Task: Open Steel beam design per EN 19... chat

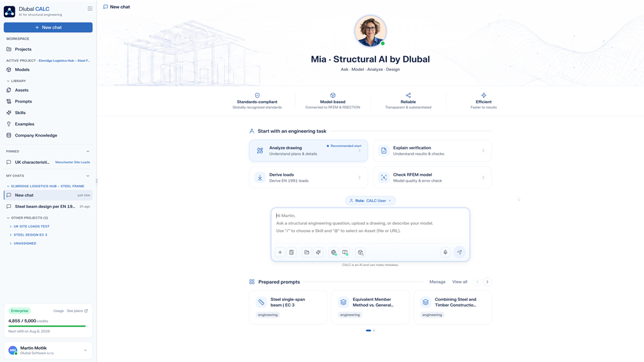Action: [48, 207]
